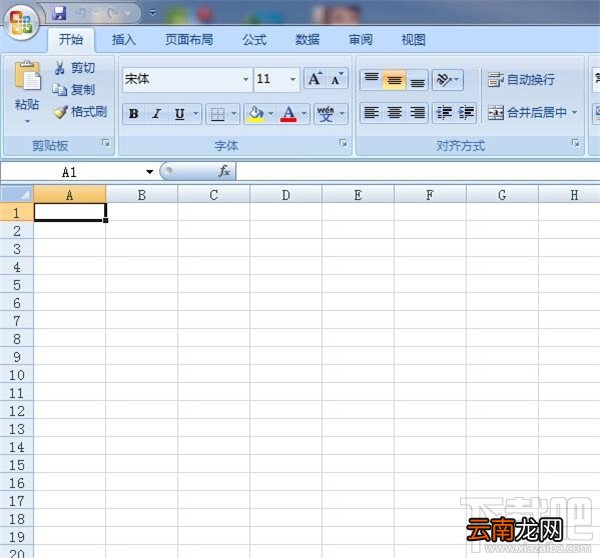Align text to bottom of cell
Screen dimensions: 600x558
[x=417, y=80]
